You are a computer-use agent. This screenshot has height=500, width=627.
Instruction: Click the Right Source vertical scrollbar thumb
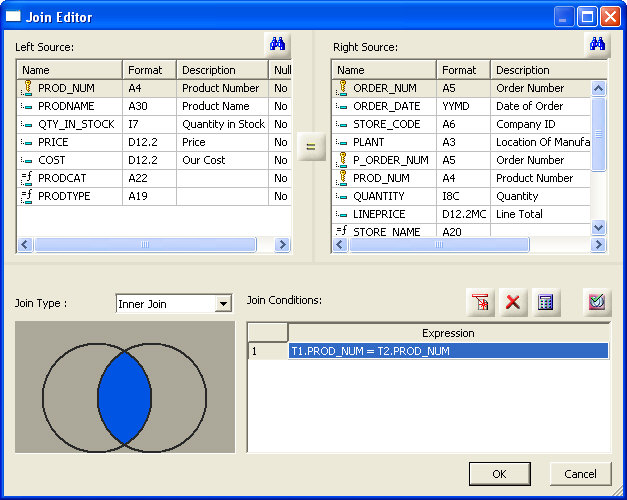[598, 134]
